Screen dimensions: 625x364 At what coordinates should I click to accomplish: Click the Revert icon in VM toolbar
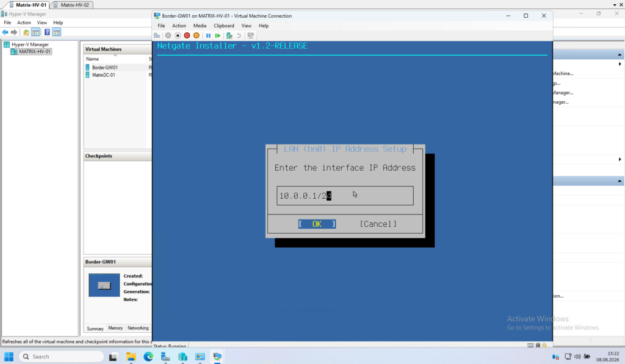(x=239, y=35)
